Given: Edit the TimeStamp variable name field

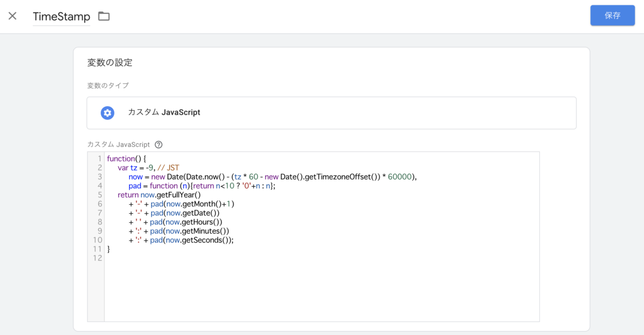Looking at the screenshot, I should (x=61, y=17).
